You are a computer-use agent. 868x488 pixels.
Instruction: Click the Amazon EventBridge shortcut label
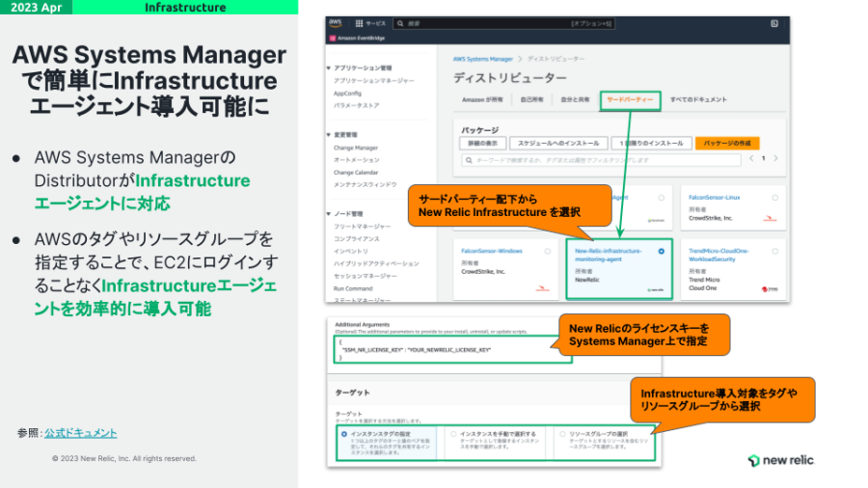tap(361, 39)
